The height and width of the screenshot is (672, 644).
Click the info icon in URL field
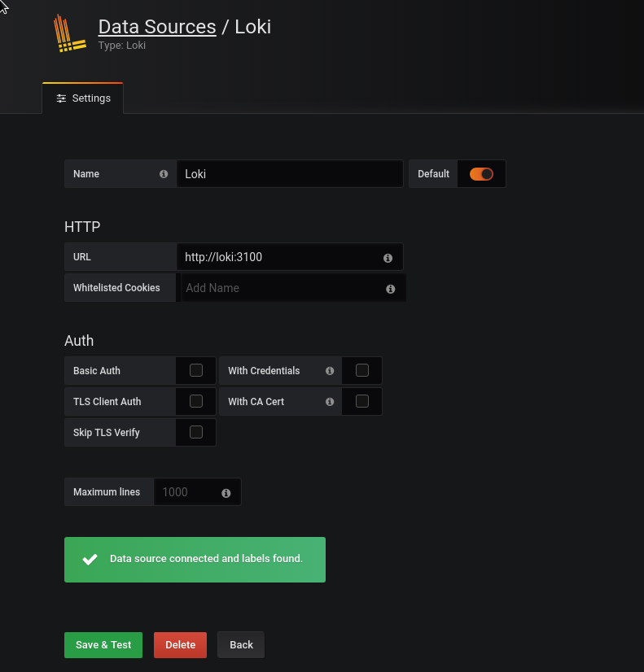388,258
